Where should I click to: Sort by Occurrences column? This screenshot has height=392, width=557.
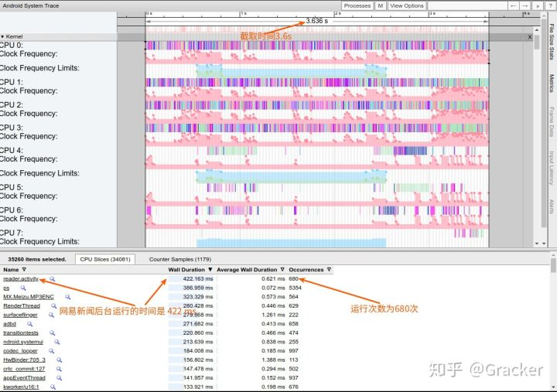click(309, 270)
